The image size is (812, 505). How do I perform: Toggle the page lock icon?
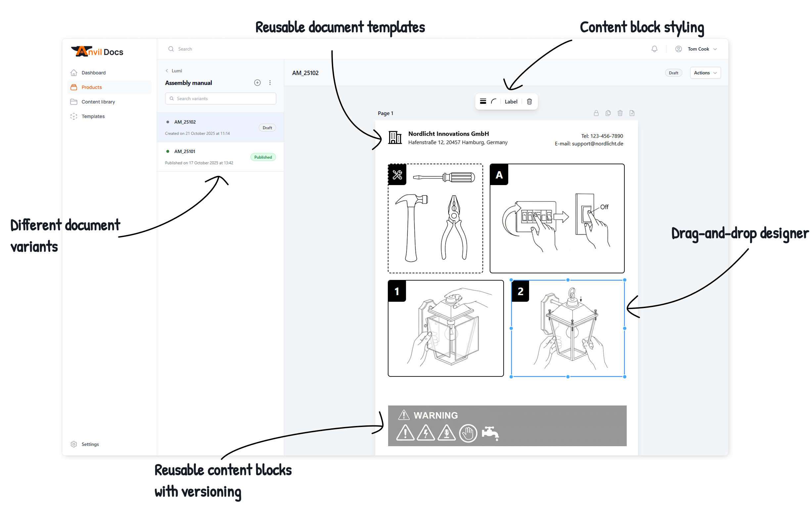(596, 113)
